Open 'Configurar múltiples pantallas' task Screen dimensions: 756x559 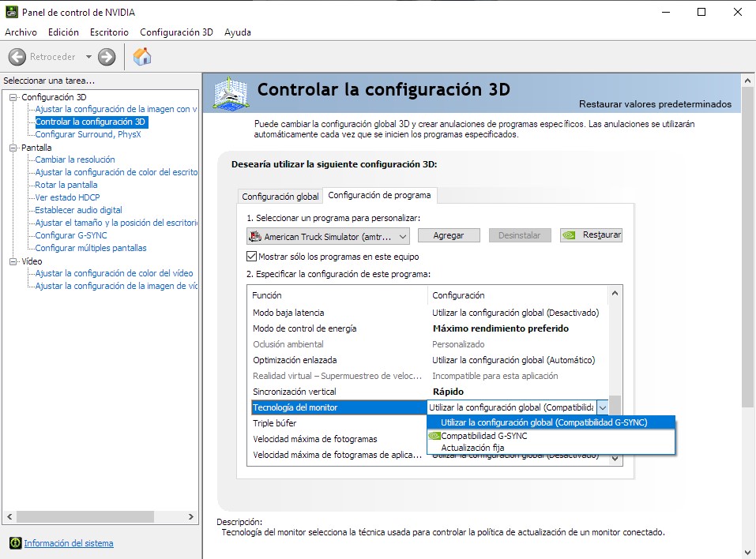coord(91,248)
